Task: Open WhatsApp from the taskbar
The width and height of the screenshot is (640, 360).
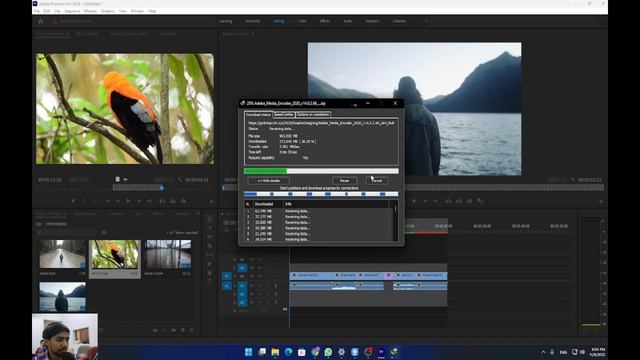Action: pyautogui.click(x=328, y=352)
